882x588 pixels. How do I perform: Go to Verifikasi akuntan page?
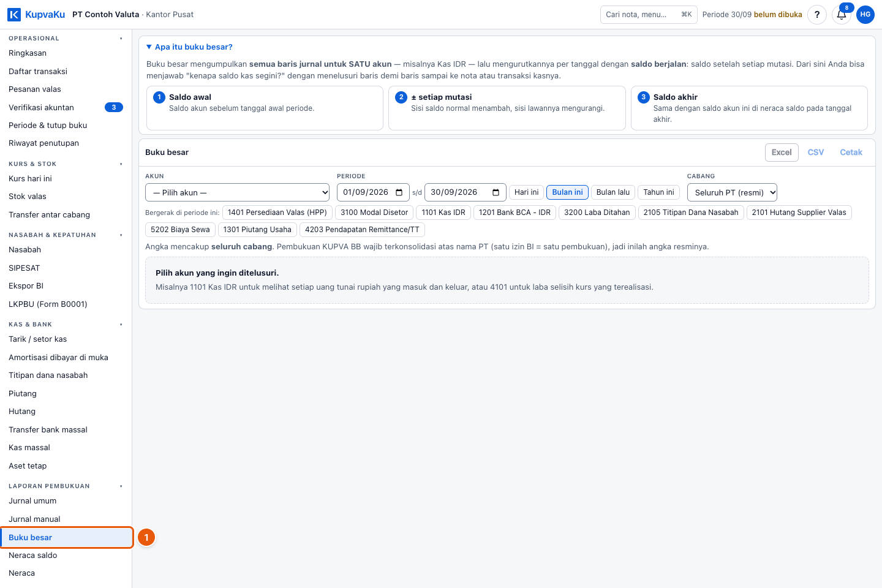point(66,108)
